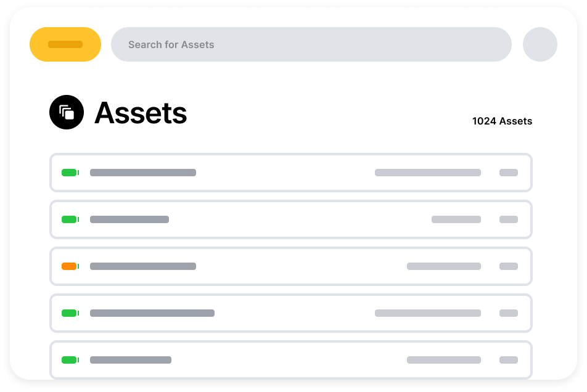The height and width of the screenshot is (392, 587).
Task: Click the orange status indicator in the third row
Action: coord(70,266)
